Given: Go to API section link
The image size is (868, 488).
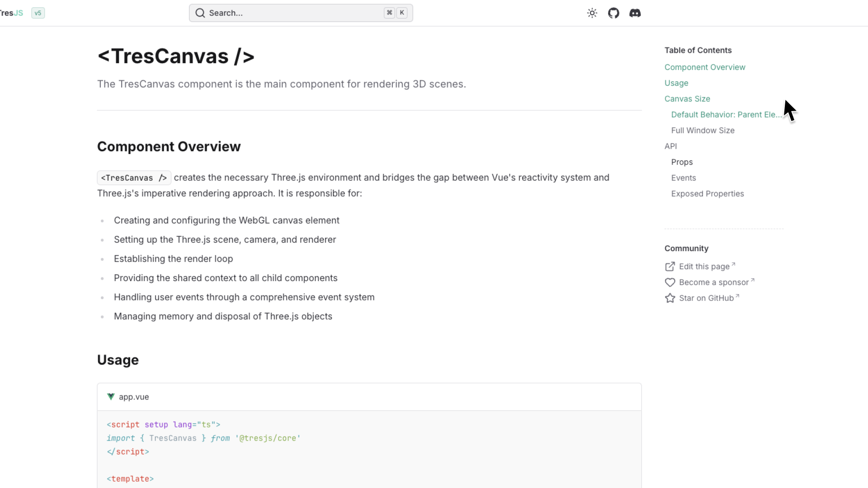Looking at the screenshot, I should (670, 146).
